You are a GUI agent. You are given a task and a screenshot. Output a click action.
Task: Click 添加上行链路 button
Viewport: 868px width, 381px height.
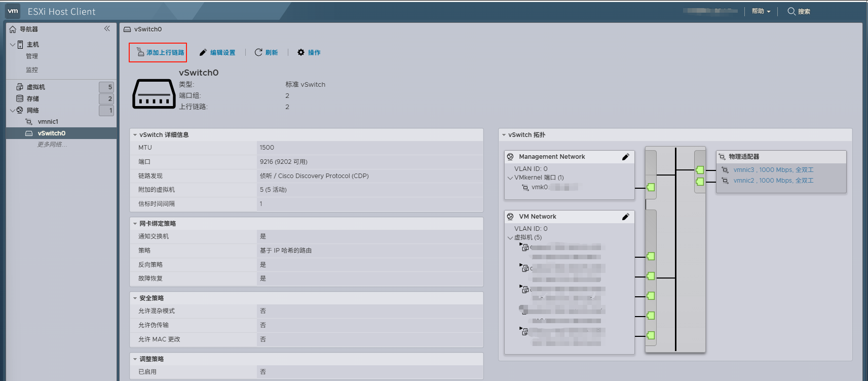point(158,53)
